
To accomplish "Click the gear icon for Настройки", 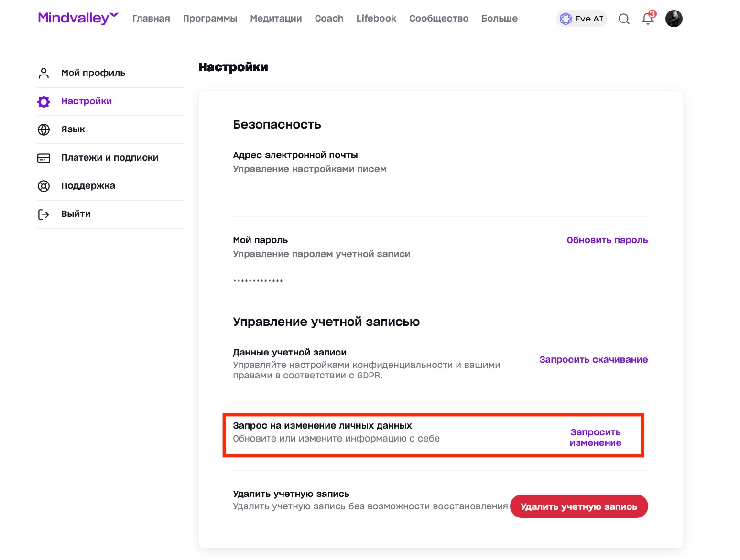I will coord(44,101).
